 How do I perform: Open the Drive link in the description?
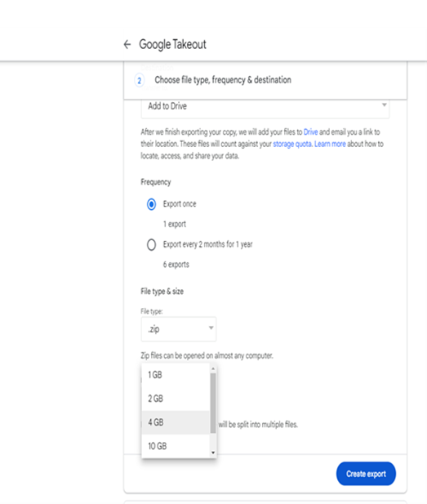click(x=310, y=132)
